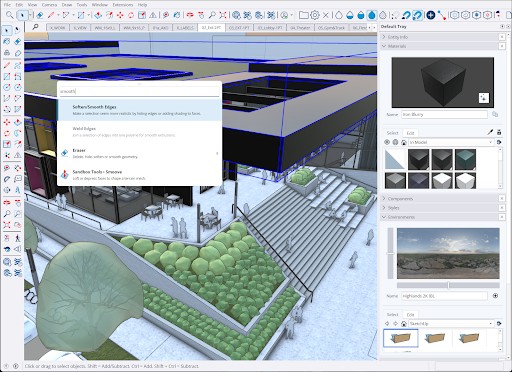Image resolution: width=512 pixels, height=372 pixels.
Task: Pick the 3D Text tool in the left toolbar
Action: tap(17, 190)
